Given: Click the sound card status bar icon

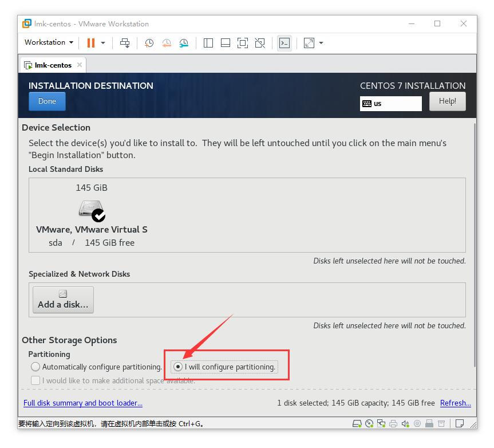Looking at the screenshot, I should click(x=405, y=423).
